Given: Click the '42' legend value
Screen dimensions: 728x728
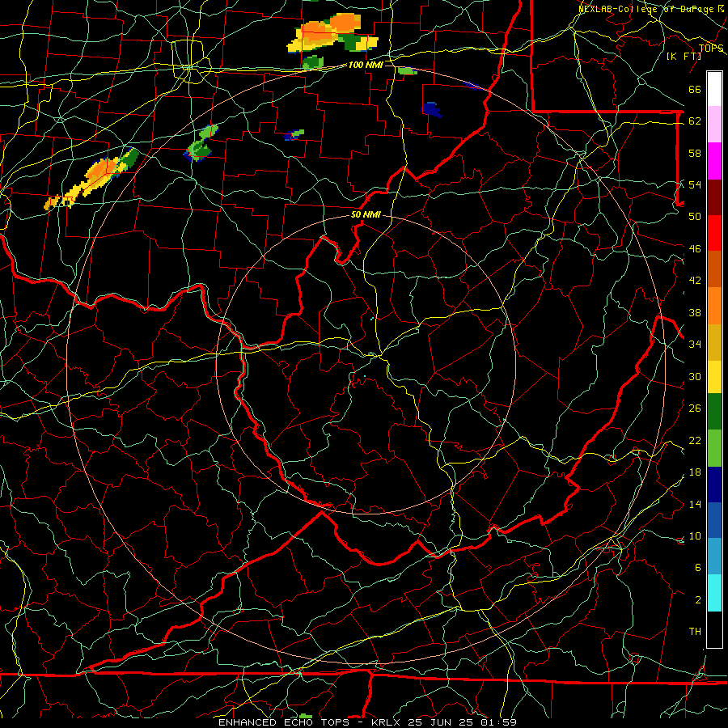Looking at the screenshot, I should pyautogui.click(x=695, y=281).
